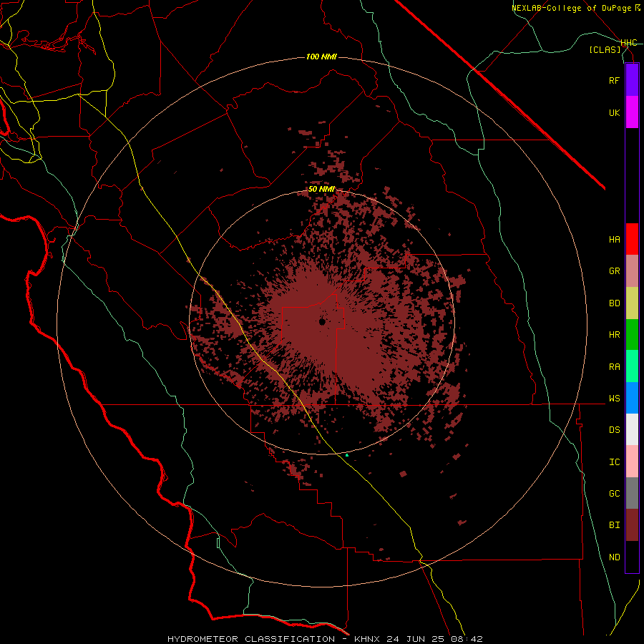The width and height of the screenshot is (644, 644).
Task: Click the HHC product code label
Action: [x=629, y=43]
